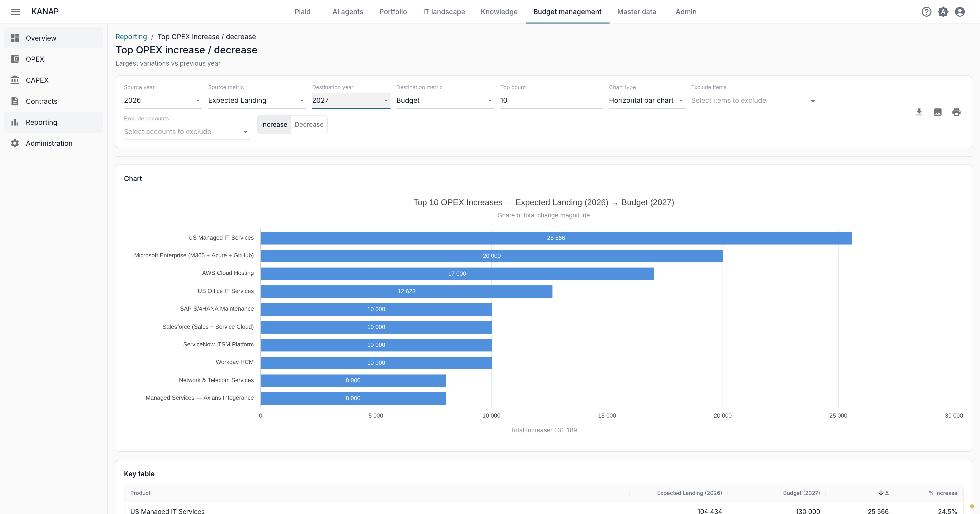Click the AWS Cloud Hosting bar
Image resolution: width=980 pixels, height=514 pixels.
click(457, 274)
